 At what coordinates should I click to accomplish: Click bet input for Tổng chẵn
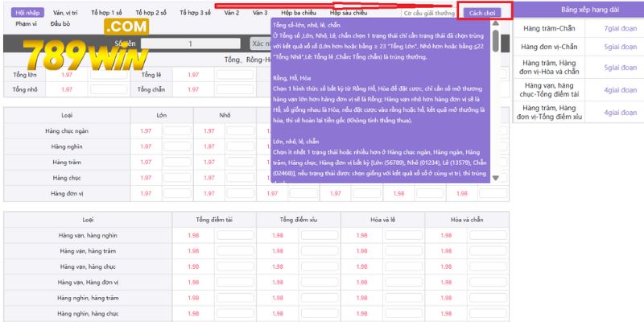pos(235,89)
